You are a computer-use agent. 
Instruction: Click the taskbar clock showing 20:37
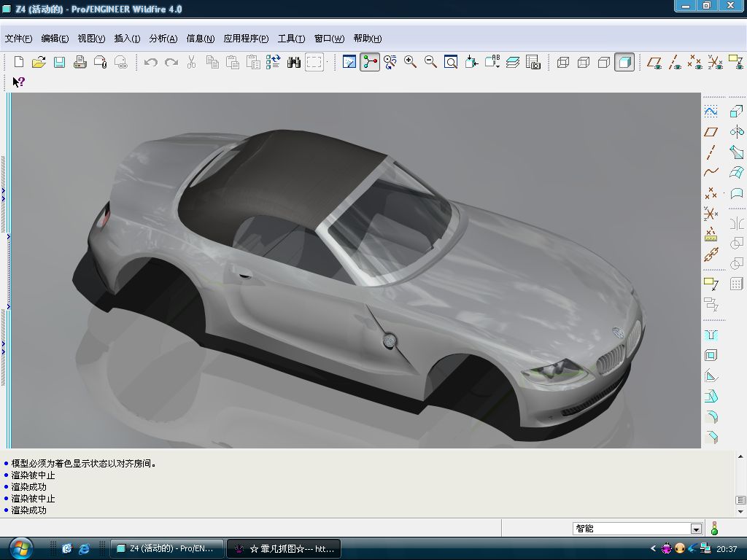[x=727, y=549]
